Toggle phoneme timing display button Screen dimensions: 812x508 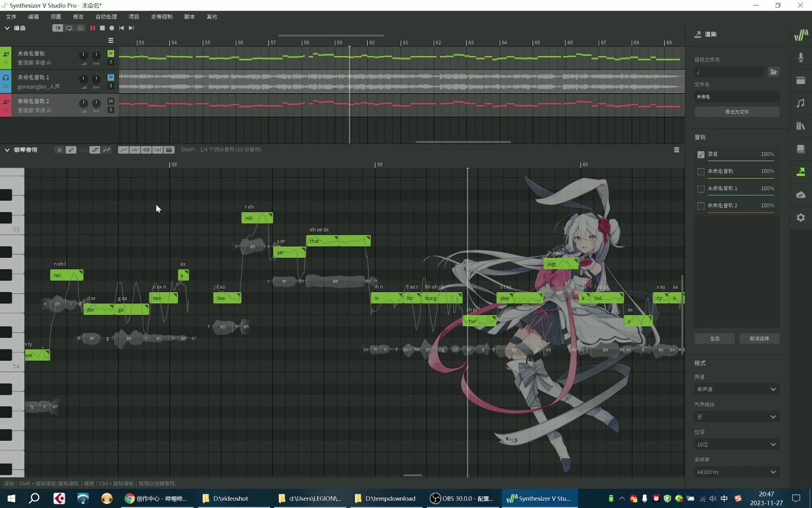pyautogui.click(x=157, y=150)
